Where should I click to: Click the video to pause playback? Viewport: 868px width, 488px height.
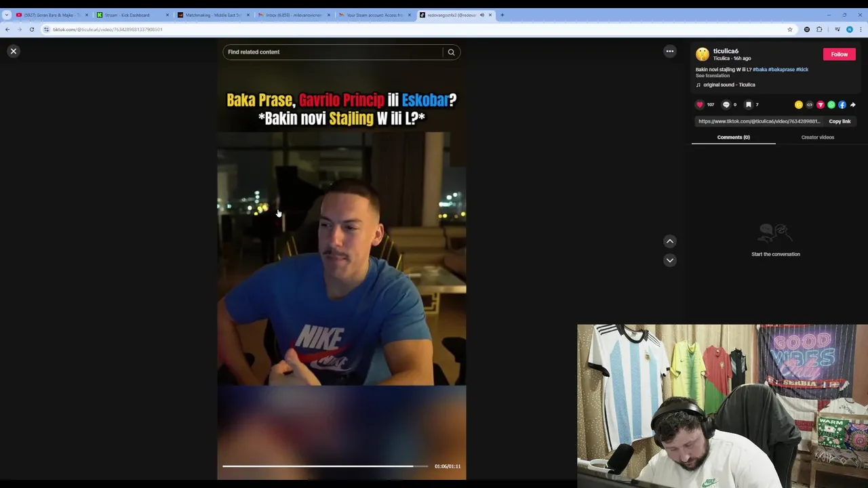tap(342, 259)
